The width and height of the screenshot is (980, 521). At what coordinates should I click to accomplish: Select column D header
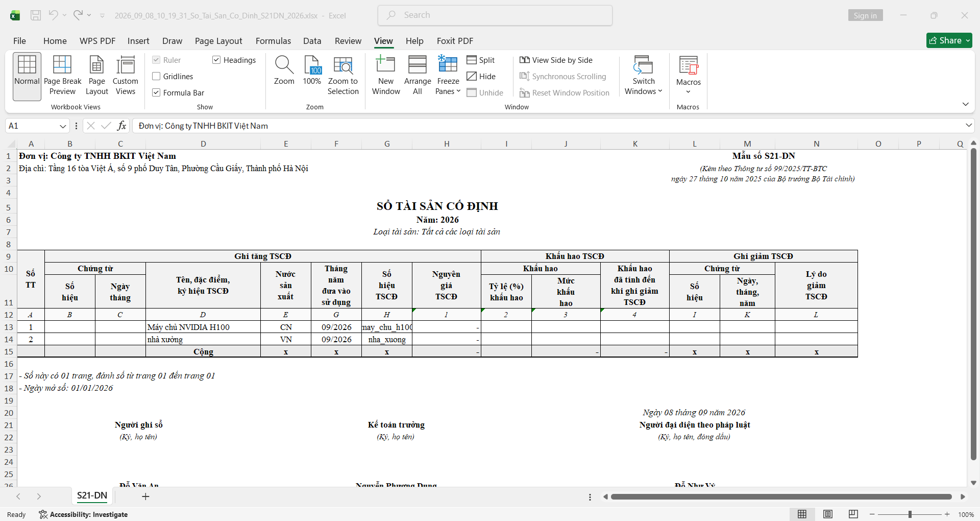pyautogui.click(x=203, y=144)
